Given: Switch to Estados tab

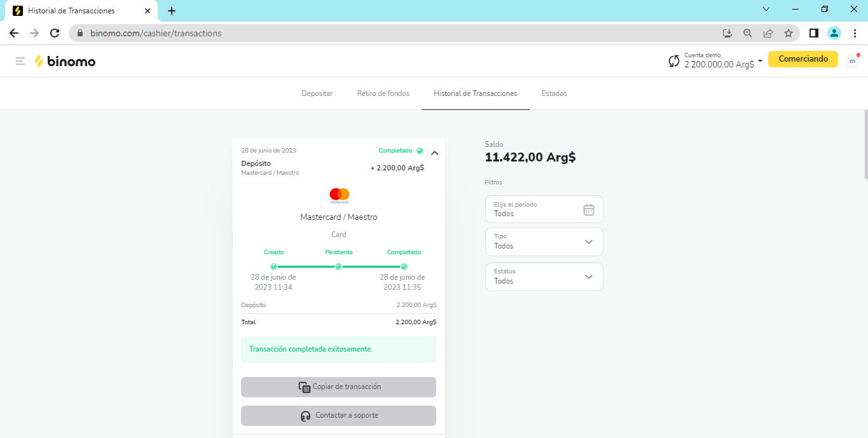Looking at the screenshot, I should 555,93.
